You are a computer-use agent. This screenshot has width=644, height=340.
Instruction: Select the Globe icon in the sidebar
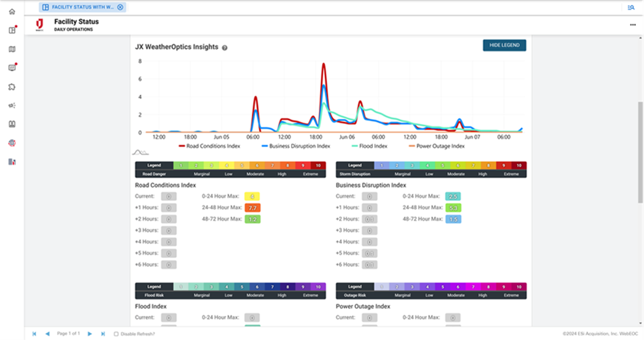[x=12, y=143]
